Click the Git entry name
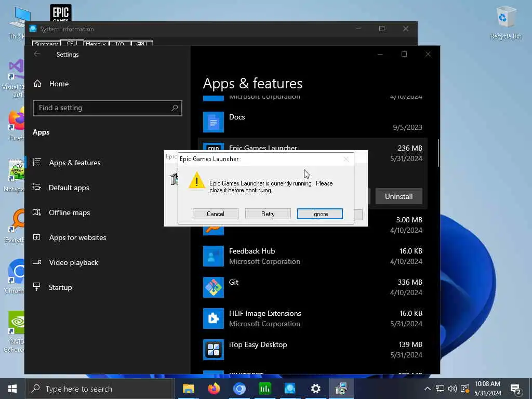 point(234,282)
